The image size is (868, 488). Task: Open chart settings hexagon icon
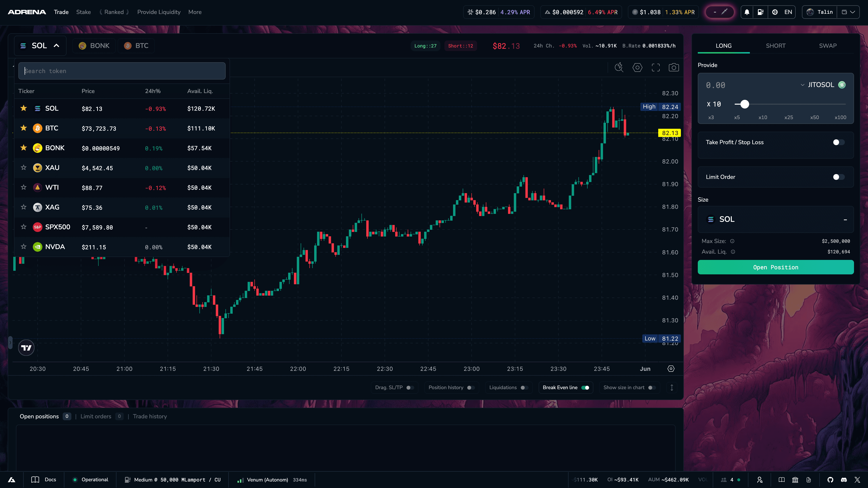[637, 68]
